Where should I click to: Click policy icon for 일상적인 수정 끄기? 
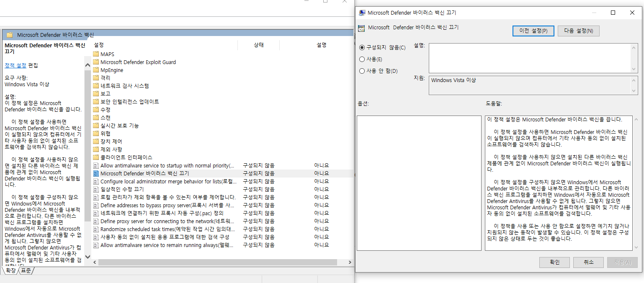click(x=96, y=189)
